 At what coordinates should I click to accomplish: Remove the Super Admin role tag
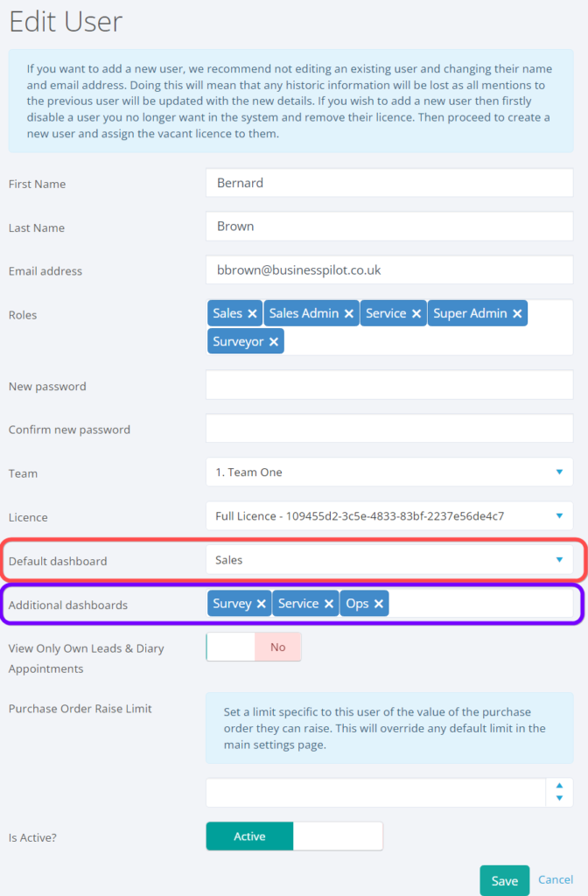click(517, 313)
